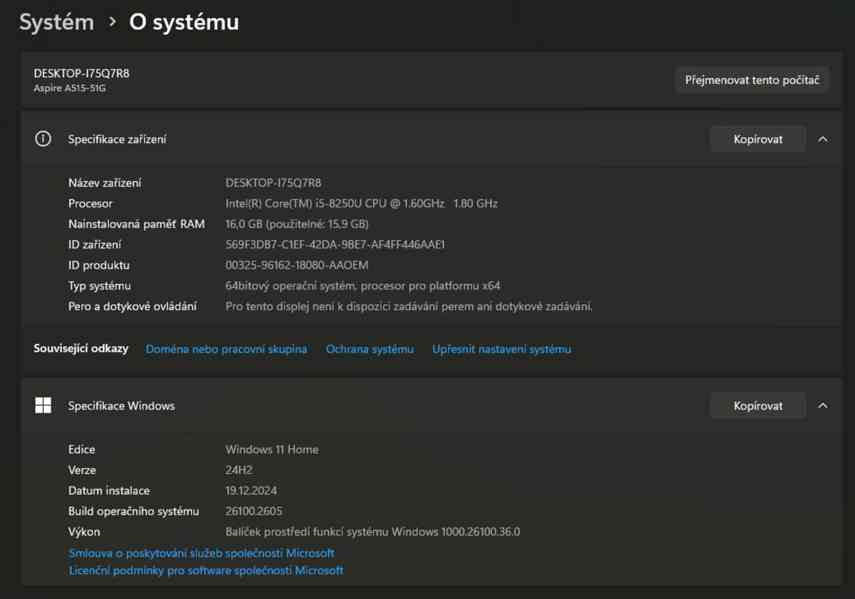Click Systém in the breadcrumb navigation
The height and width of the screenshot is (599, 855).
pyautogui.click(x=55, y=21)
